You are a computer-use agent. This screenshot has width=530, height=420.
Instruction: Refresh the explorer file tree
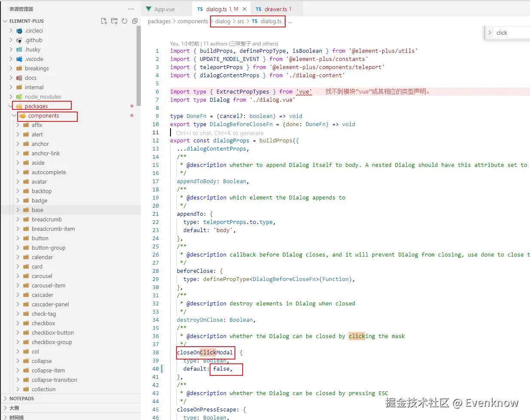(x=125, y=21)
